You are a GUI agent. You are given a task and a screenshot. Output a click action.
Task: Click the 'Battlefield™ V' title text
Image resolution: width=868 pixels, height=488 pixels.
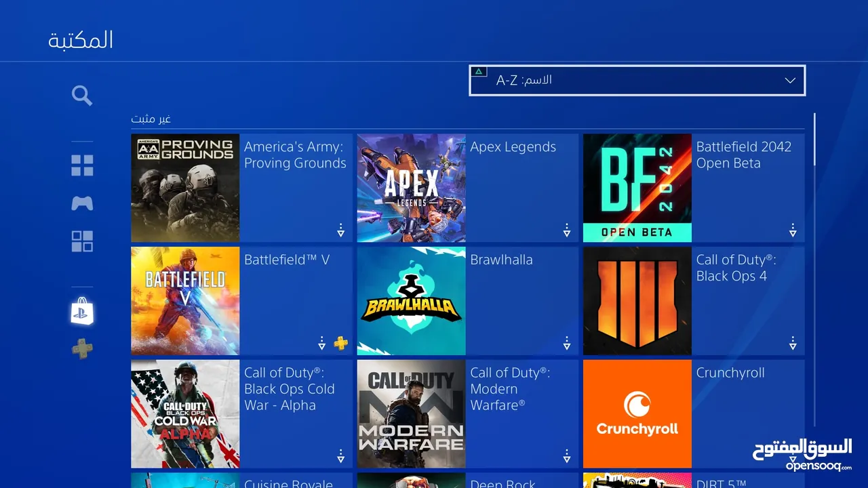[287, 260]
